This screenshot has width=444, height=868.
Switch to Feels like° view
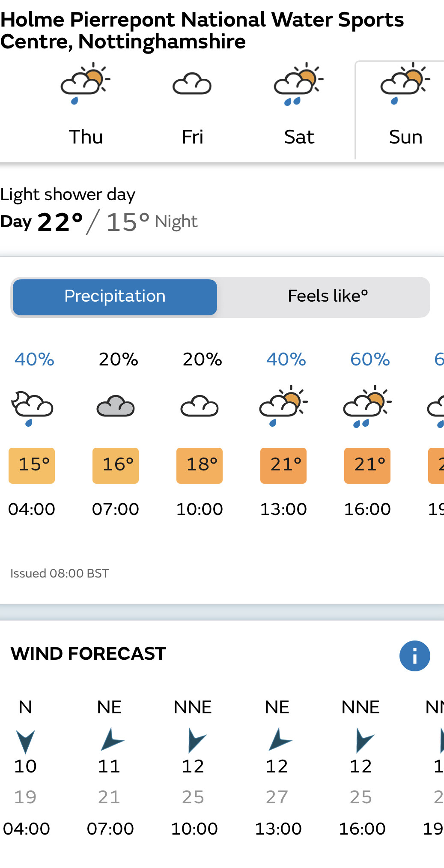(328, 297)
